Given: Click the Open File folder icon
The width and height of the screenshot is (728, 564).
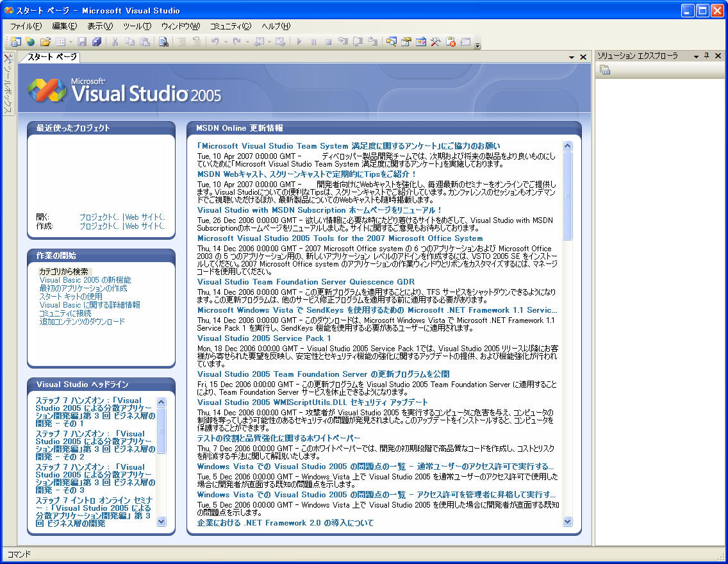Looking at the screenshot, I should [x=45, y=42].
